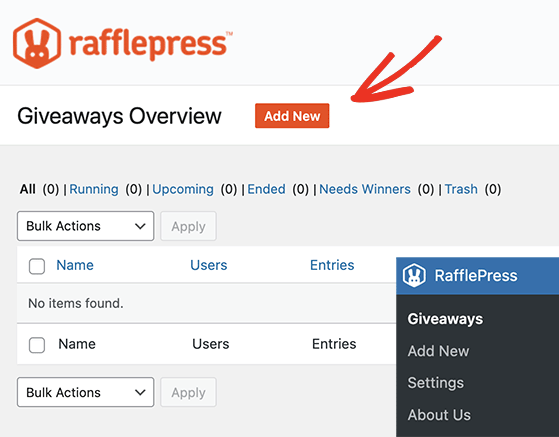Click the orange Add New button
The image size is (559, 437).
pos(292,116)
